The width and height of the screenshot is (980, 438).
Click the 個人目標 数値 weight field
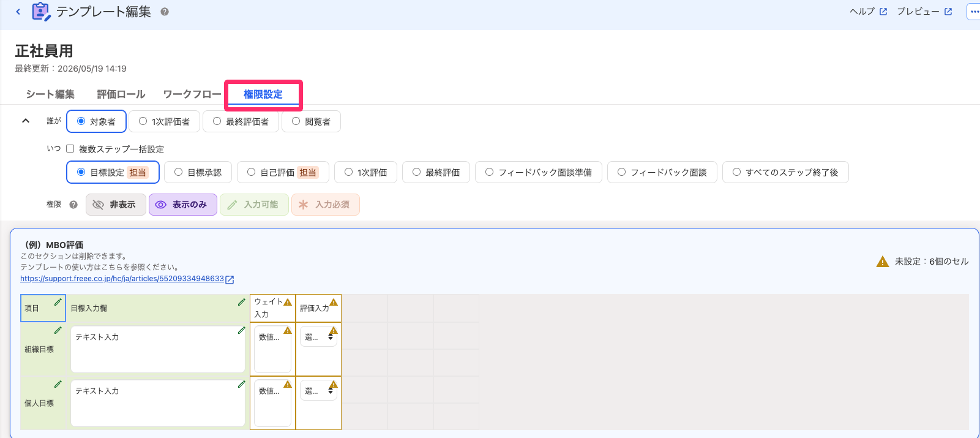[x=272, y=403]
